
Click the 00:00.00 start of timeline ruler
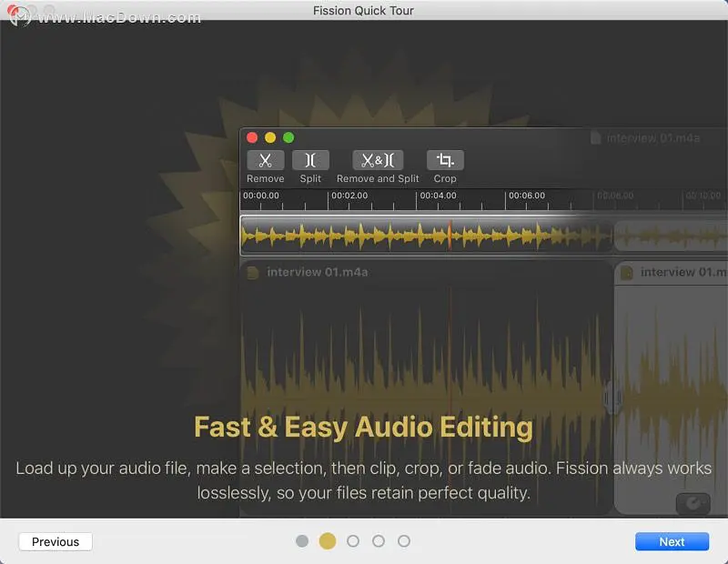(x=261, y=196)
